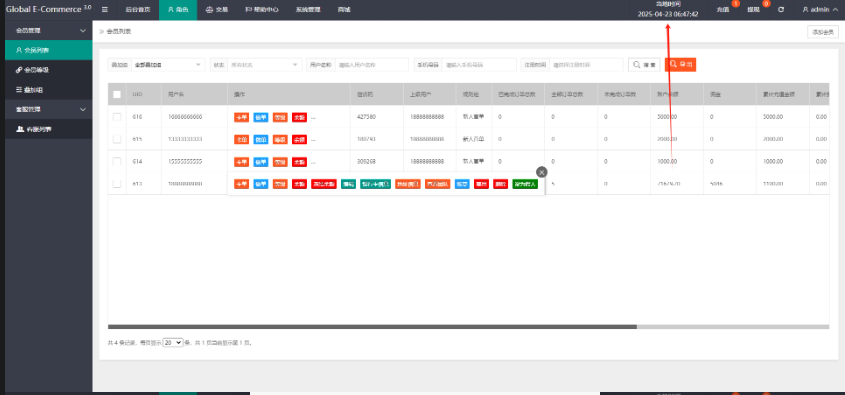Click the long teal bank-card button in popup
The width and height of the screenshot is (845, 395).
tap(375, 184)
